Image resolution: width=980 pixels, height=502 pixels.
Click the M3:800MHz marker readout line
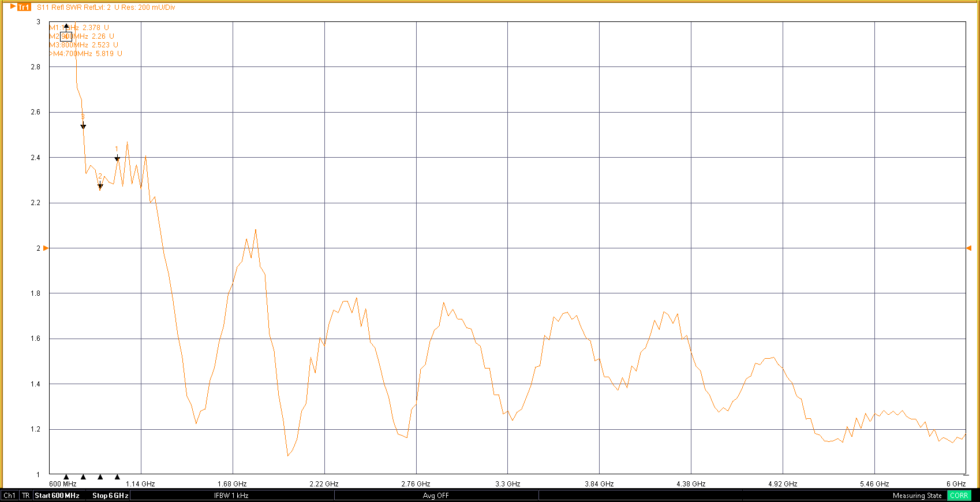pos(84,45)
